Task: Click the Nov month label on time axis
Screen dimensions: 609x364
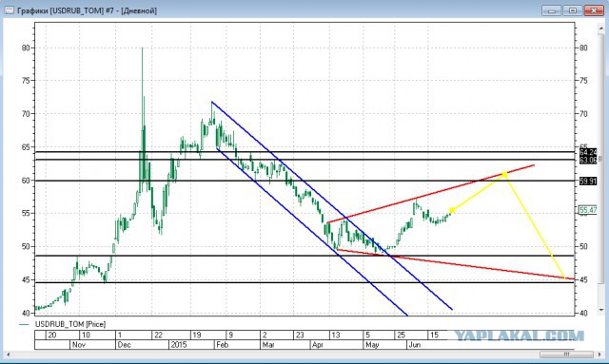Action: click(x=79, y=345)
